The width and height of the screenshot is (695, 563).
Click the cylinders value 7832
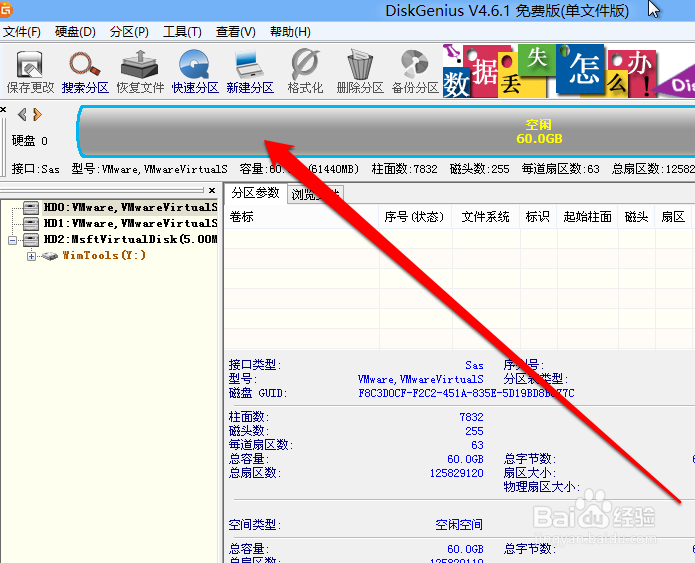click(x=471, y=417)
